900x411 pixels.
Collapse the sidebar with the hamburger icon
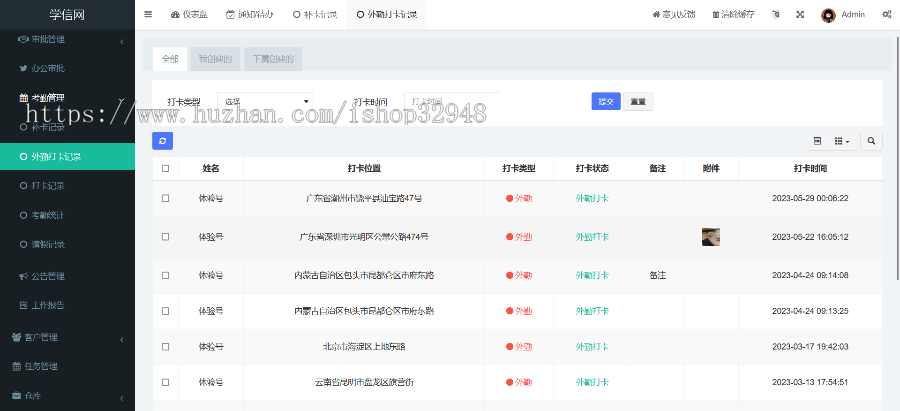click(148, 14)
